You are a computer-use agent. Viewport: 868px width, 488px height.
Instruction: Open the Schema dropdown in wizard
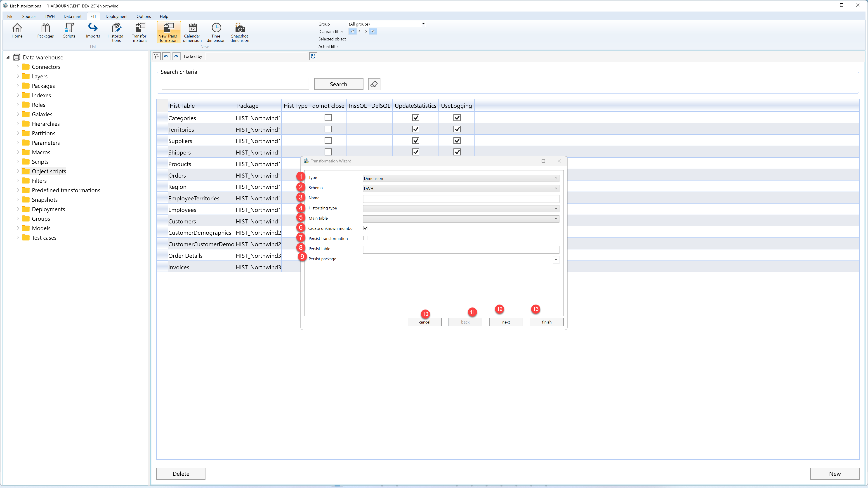pyautogui.click(x=461, y=188)
